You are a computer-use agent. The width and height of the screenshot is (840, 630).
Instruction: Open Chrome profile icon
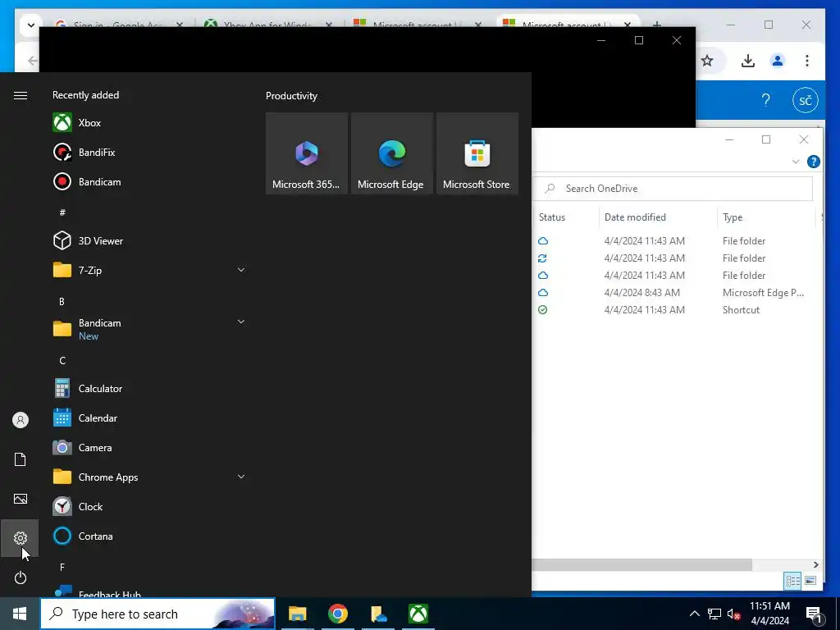coord(778,61)
